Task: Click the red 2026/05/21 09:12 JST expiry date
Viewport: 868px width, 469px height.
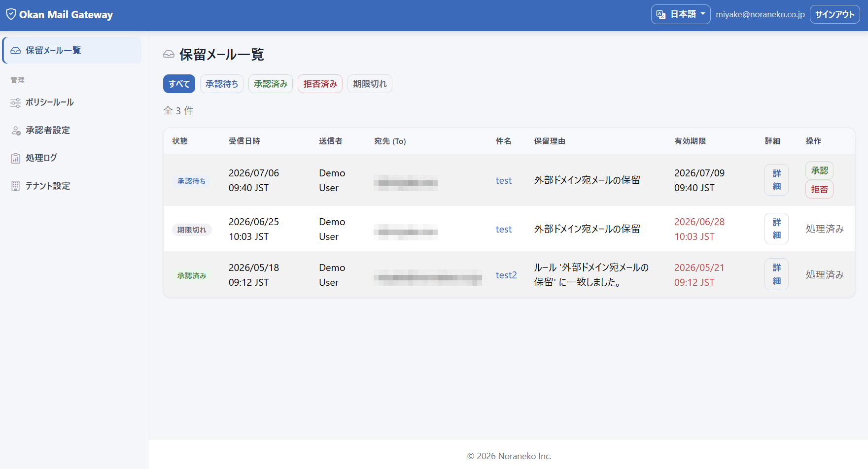Action: (699, 275)
